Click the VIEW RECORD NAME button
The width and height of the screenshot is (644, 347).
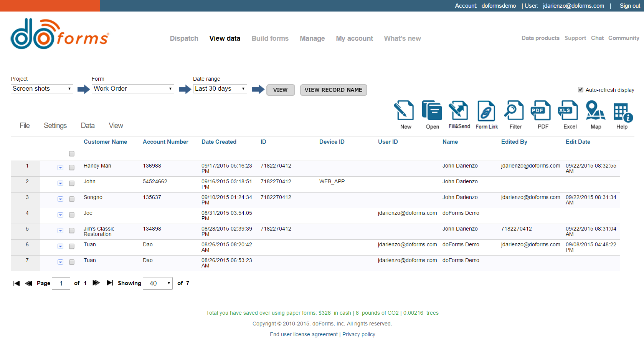tap(334, 90)
